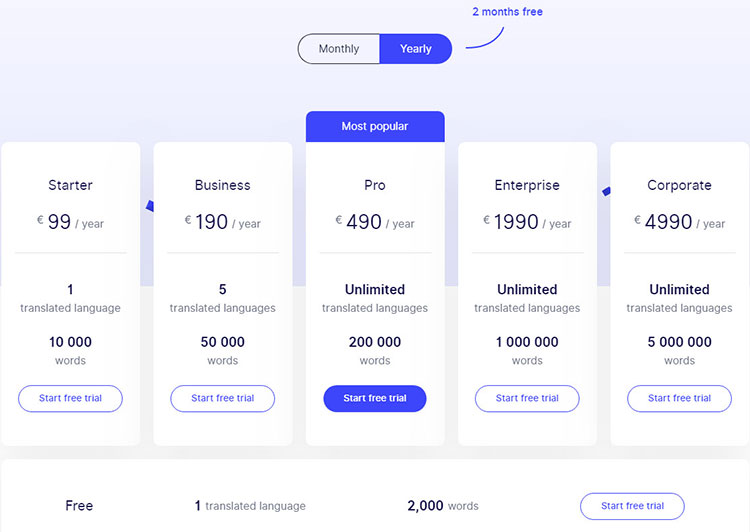The width and height of the screenshot is (750, 532).
Task: Click the €99 / year price
Action: (x=70, y=222)
